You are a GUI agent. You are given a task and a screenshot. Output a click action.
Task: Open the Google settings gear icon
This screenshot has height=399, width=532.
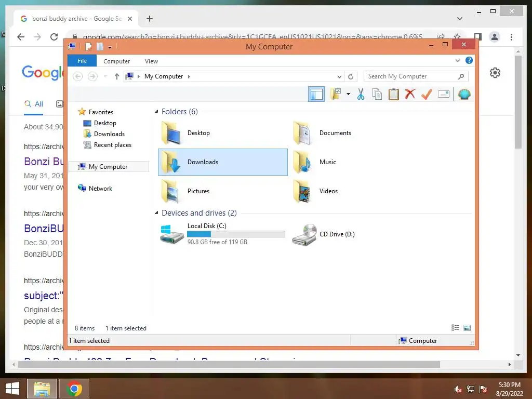click(x=495, y=73)
